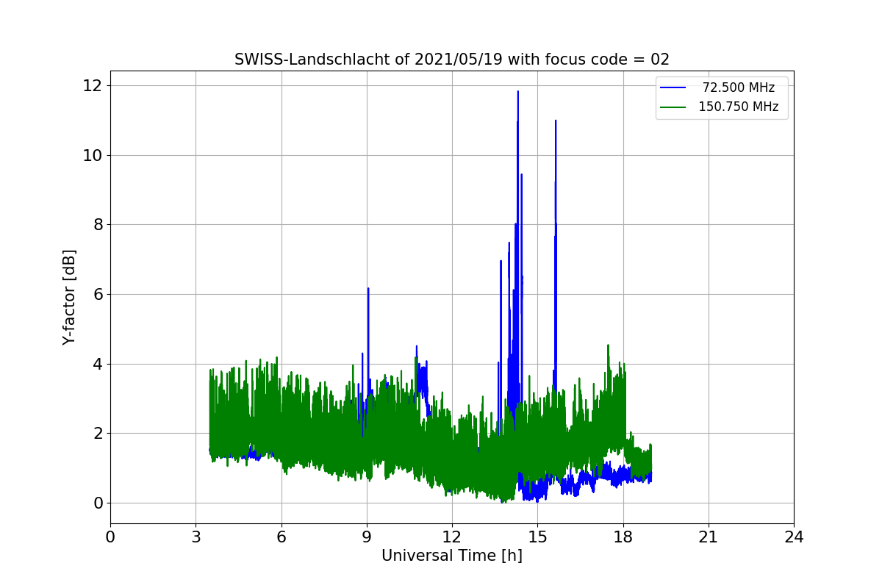Click the Universal Time [h] axis label
Viewport: 882px width, 588px height.
[x=452, y=556]
